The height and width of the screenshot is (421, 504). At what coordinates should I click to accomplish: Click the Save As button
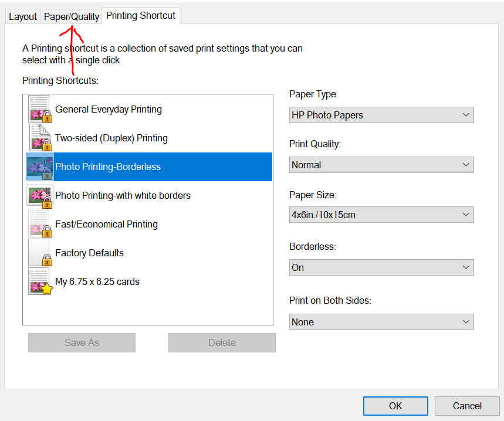[x=82, y=343]
